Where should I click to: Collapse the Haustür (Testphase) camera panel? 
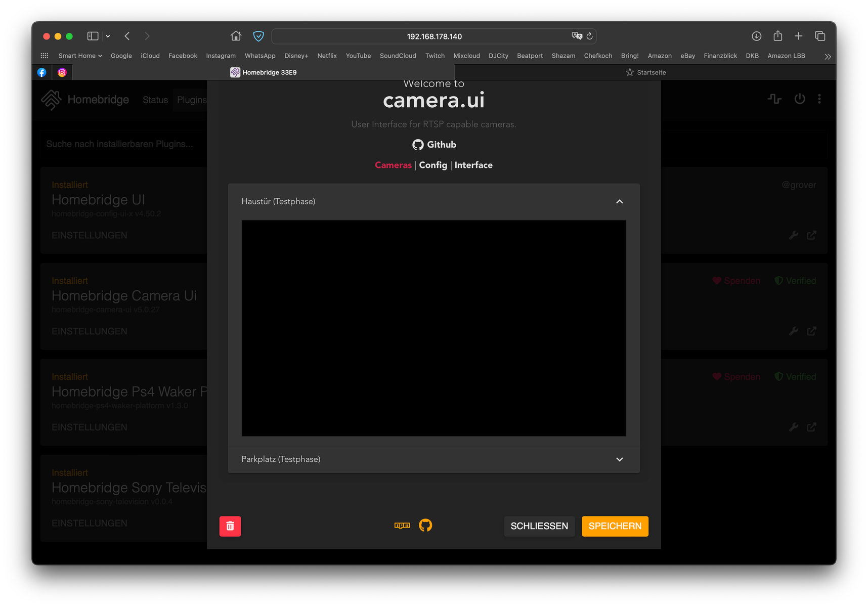[619, 201]
